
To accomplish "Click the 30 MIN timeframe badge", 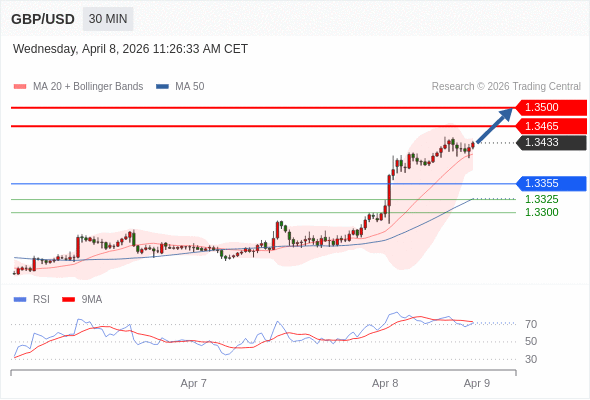I will [108, 19].
